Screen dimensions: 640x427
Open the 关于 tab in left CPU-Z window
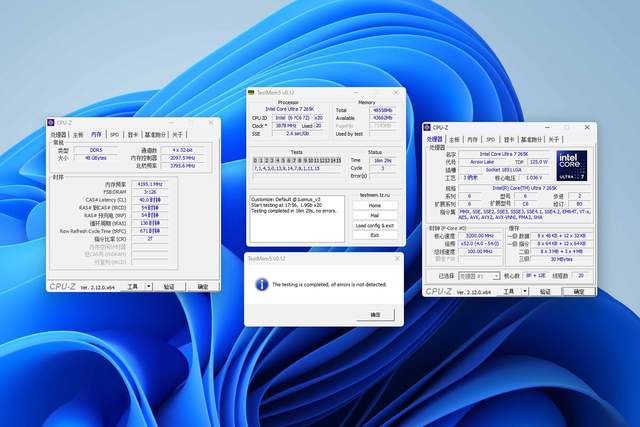[178, 134]
